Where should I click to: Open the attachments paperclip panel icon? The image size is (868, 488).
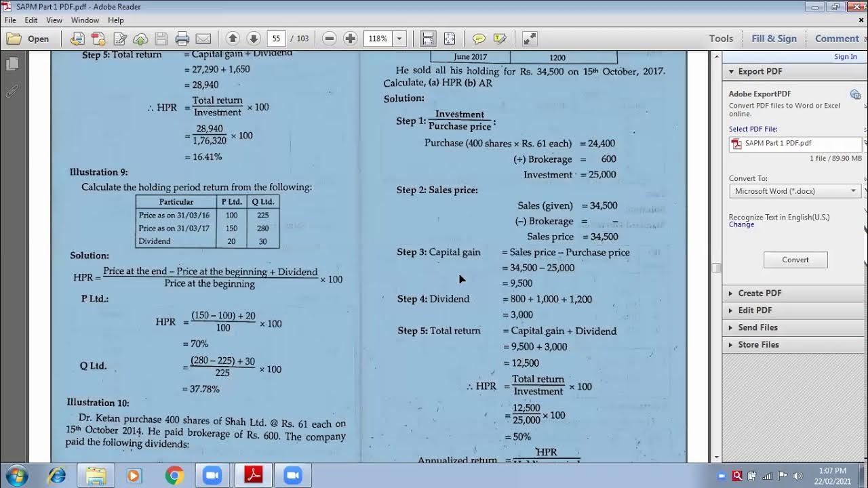pyautogui.click(x=12, y=91)
